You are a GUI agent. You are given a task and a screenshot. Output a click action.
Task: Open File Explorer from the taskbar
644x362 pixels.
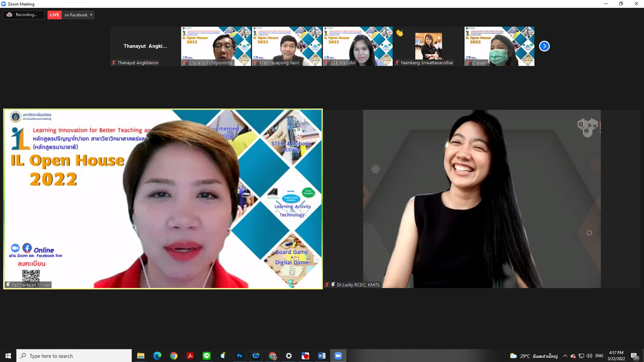[141, 356]
